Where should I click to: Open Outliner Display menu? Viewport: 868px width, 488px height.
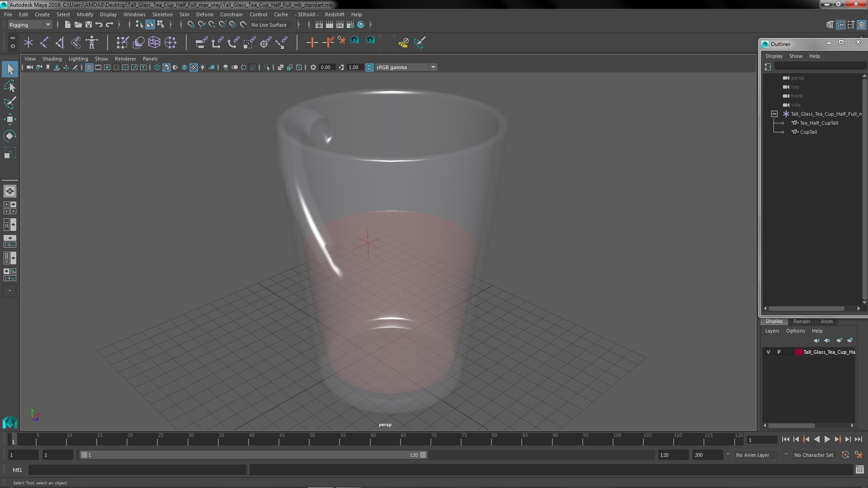coord(774,56)
